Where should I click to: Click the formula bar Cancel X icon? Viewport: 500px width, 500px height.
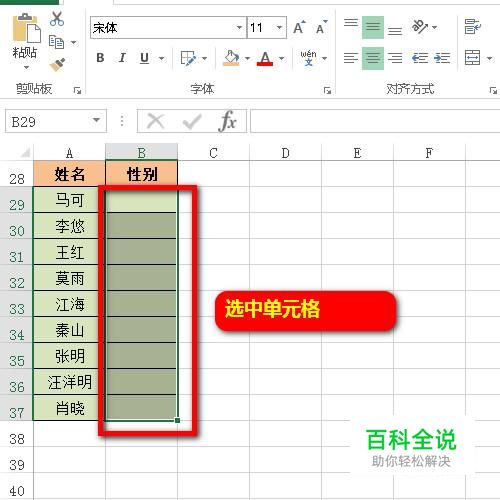(156, 121)
